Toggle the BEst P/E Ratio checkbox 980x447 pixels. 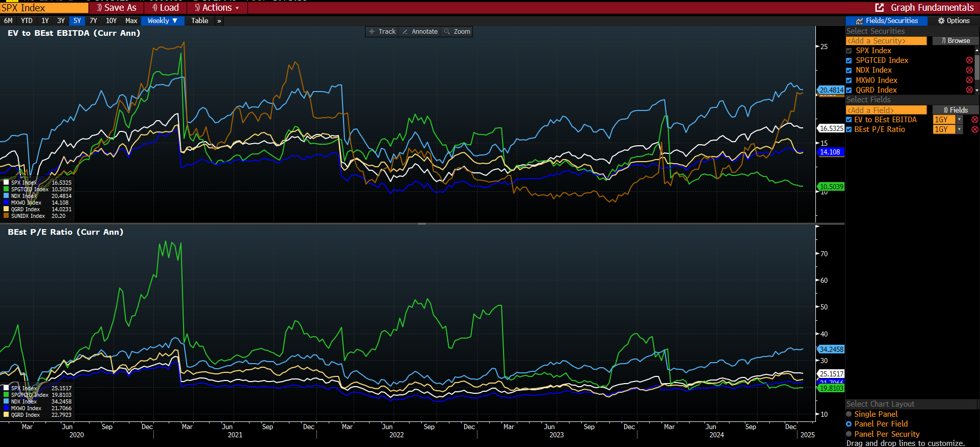[x=849, y=129]
